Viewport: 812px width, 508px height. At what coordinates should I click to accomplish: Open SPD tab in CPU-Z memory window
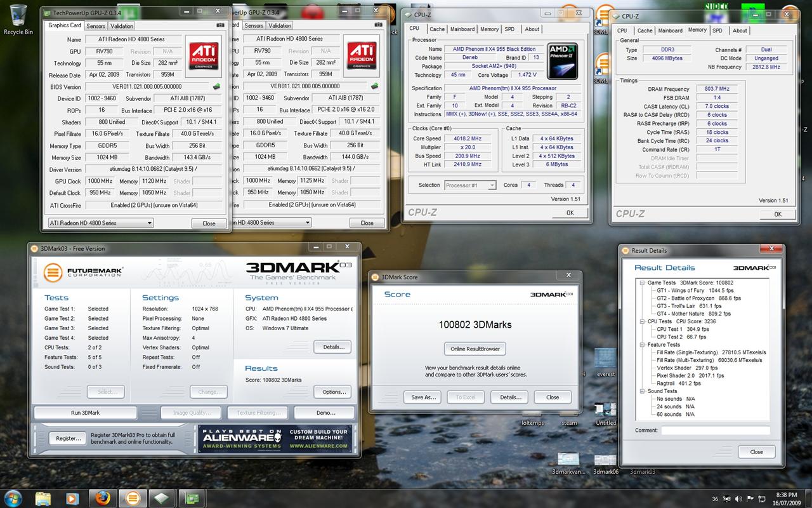tap(717, 30)
